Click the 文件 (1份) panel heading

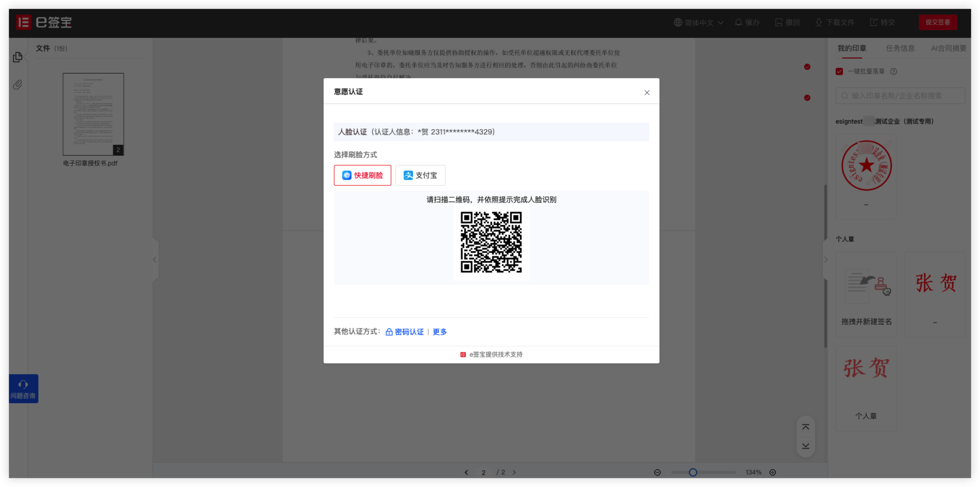pos(52,48)
